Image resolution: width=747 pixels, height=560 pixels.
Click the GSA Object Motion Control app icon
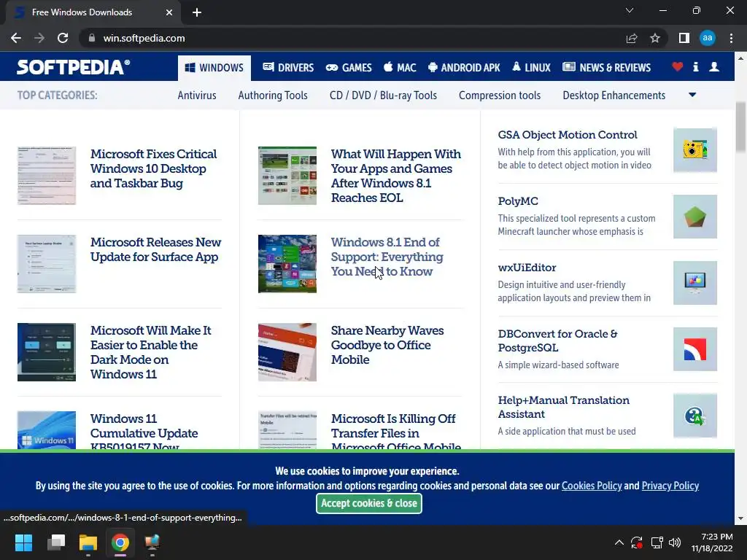tap(695, 150)
